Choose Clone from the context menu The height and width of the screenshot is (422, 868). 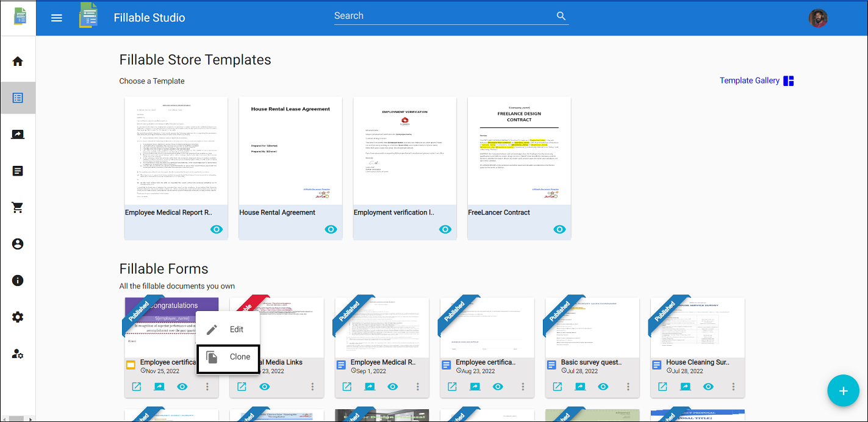tap(228, 358)
